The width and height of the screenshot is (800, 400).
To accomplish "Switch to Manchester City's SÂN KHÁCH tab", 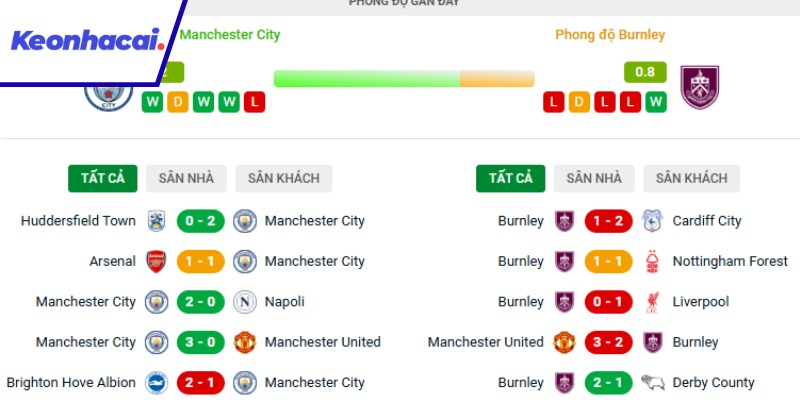I will click(284, 178).
